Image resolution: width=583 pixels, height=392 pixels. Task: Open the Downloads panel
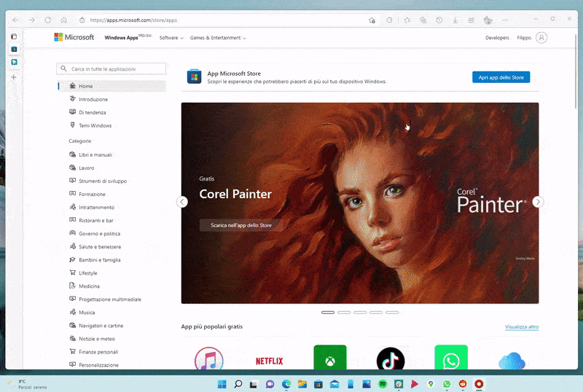[455, 20]
